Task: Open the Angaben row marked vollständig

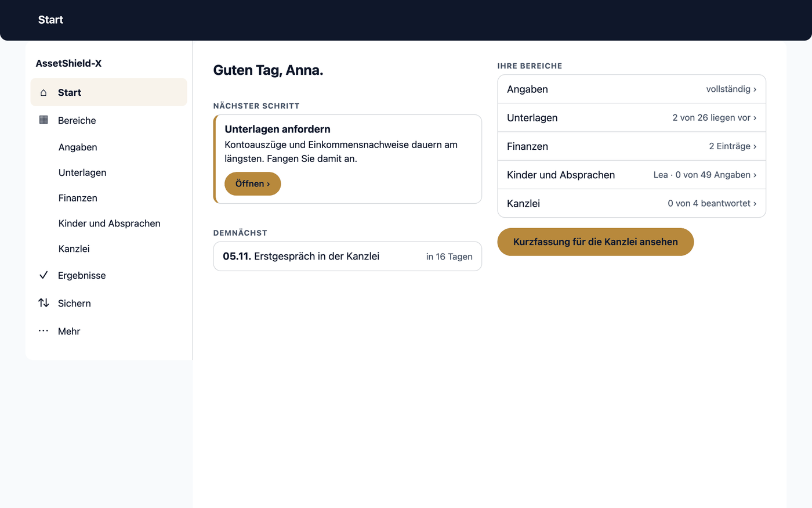Action: (x=632, y=89)
